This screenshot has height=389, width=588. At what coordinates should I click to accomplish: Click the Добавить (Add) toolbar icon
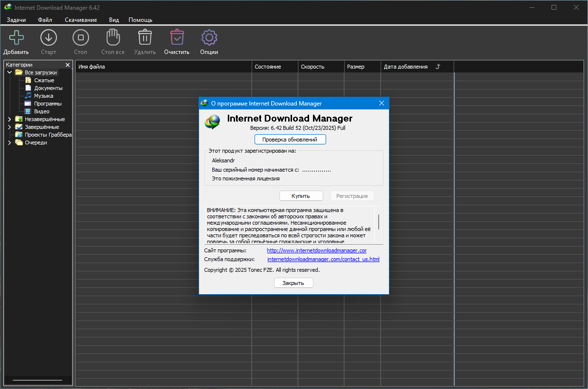16,38
